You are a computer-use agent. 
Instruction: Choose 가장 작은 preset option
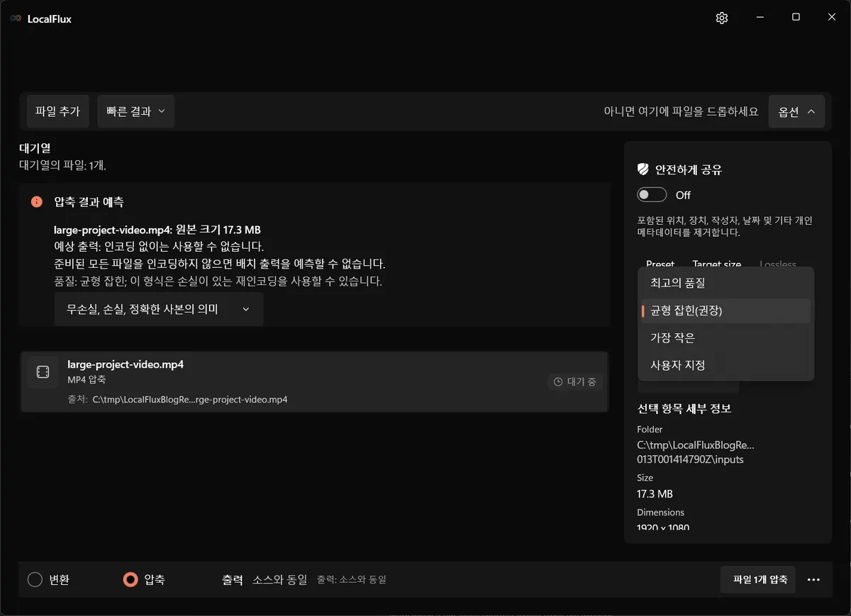click(x=725, y=338)
